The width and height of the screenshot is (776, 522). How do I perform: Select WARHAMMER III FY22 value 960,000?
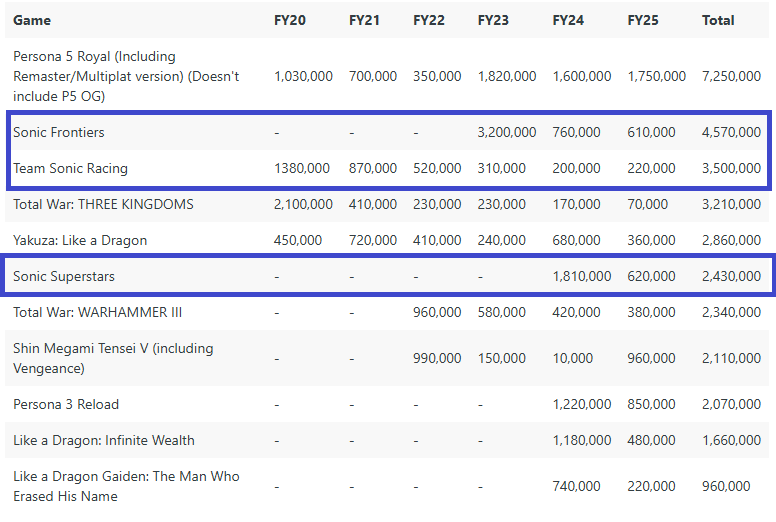[x=437, y=312]
